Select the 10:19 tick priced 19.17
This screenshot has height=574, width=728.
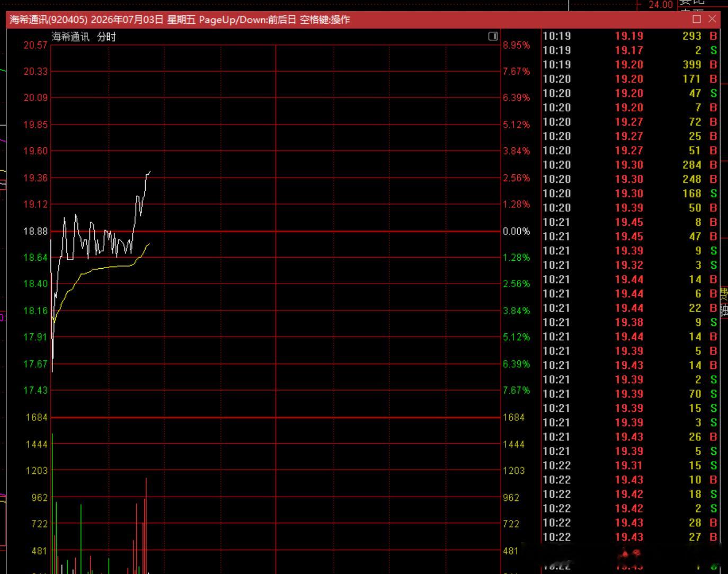click(x=630, y=50)
